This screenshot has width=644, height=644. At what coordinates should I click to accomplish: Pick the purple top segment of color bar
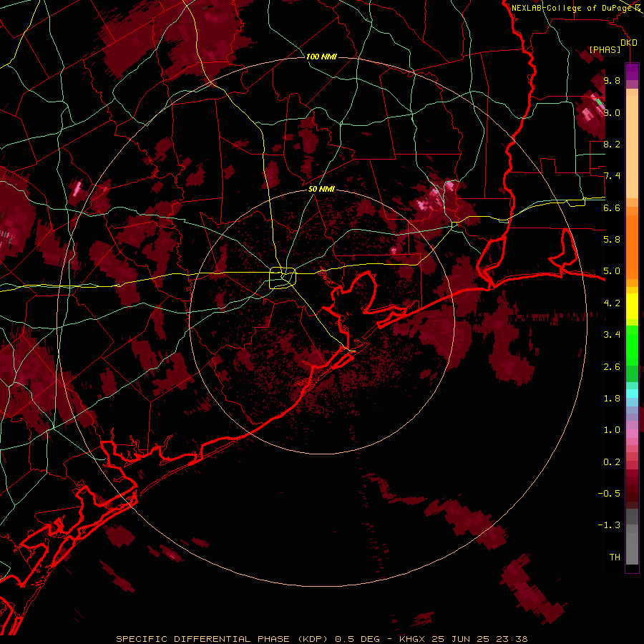pos(632,72)
